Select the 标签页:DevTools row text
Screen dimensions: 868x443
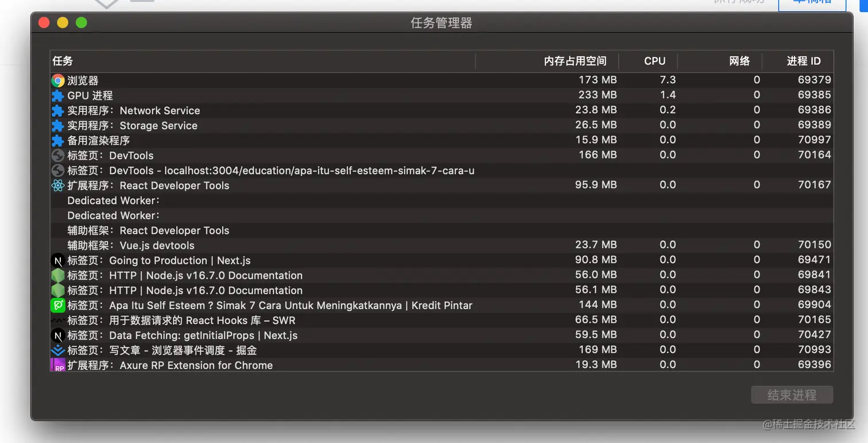click(111, 156)
